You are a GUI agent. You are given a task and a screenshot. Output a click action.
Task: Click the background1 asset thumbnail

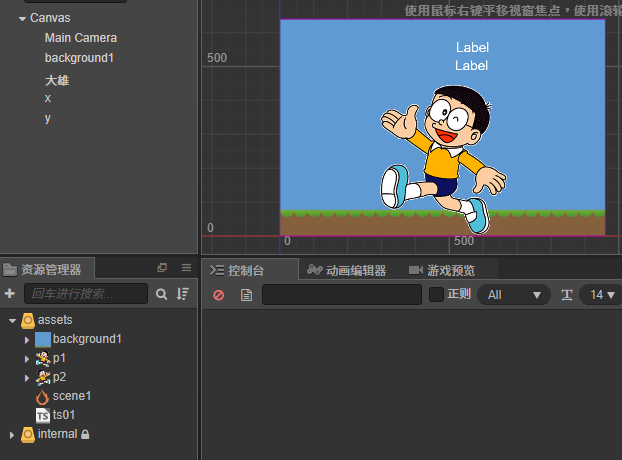(43, 339)
